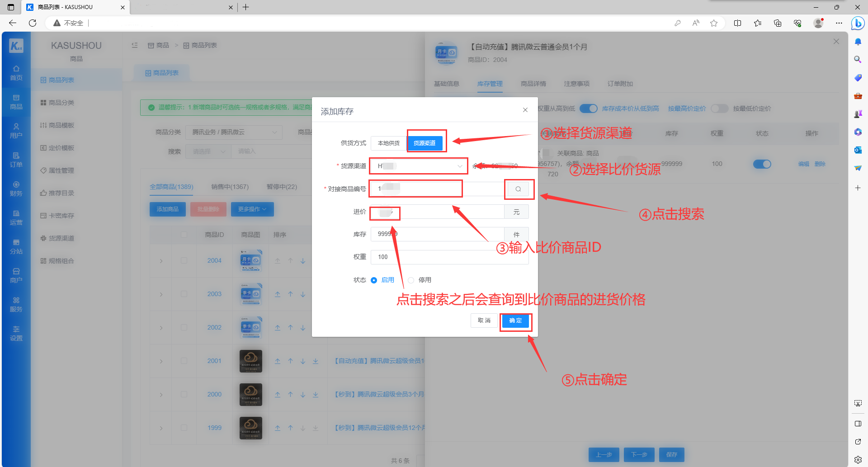This screenshot has width=868, height=467.
Task: Select 货源渠道 supply method
Action: point(425,143)
